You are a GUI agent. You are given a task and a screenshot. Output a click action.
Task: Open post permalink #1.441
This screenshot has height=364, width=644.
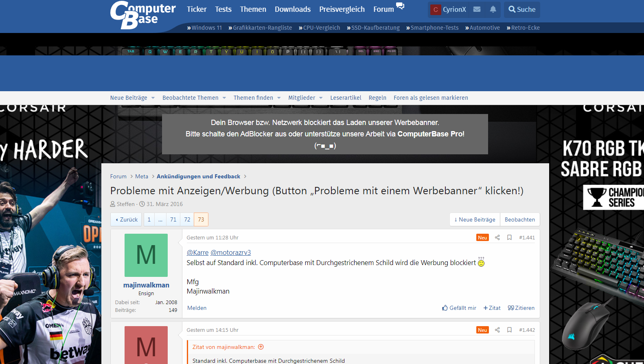point(527,237)
